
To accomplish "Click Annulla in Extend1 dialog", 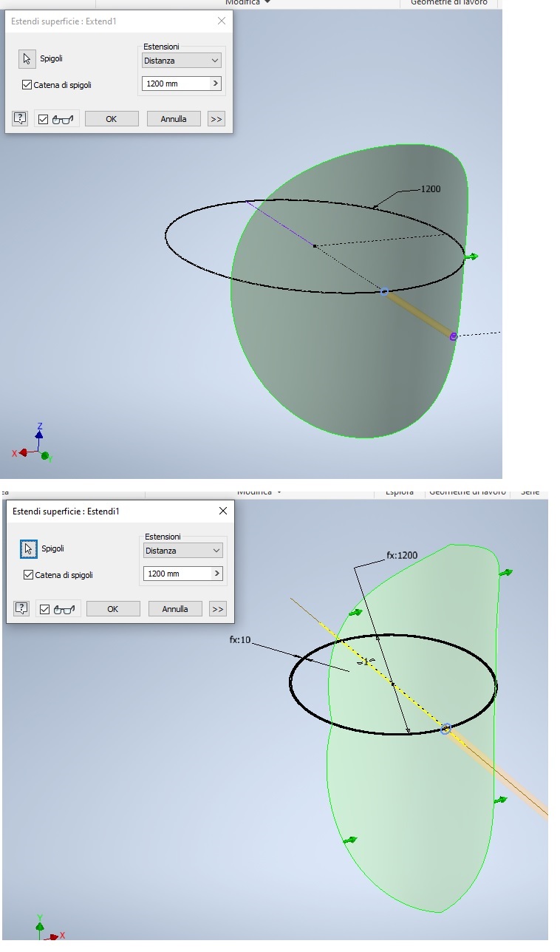I will [x=174, y=119].
